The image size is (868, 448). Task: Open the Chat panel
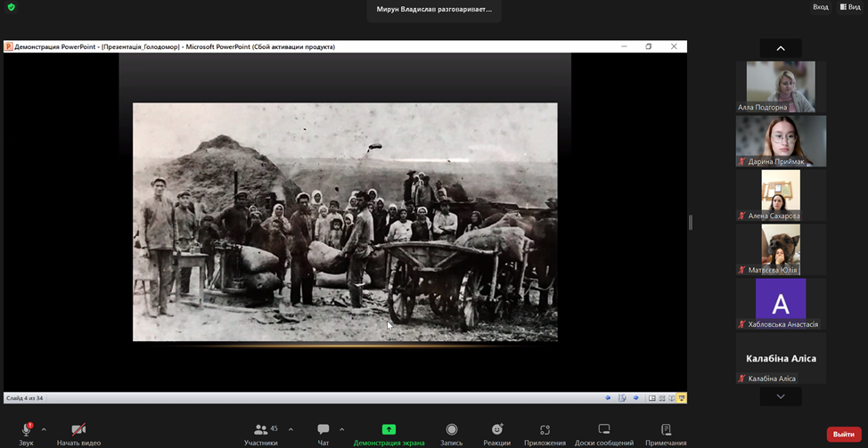323,430
